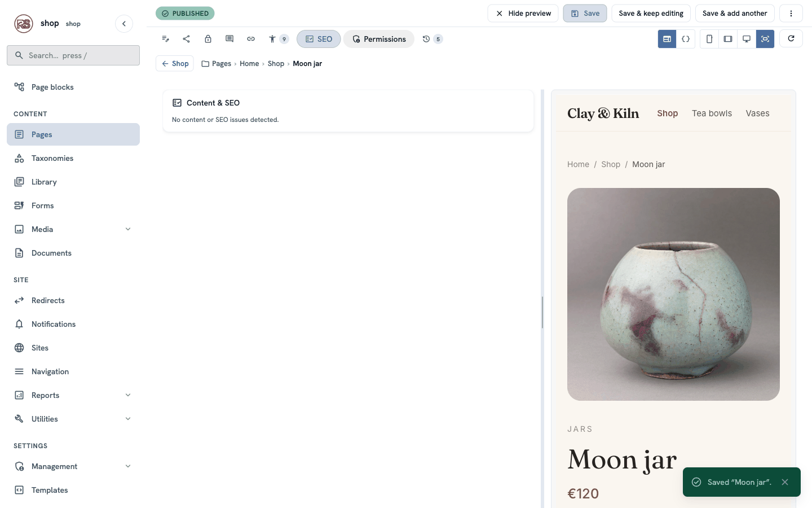Open Redirects in the sidebar
This screenshot has width=812, height=508.
[x=73, y=300]
